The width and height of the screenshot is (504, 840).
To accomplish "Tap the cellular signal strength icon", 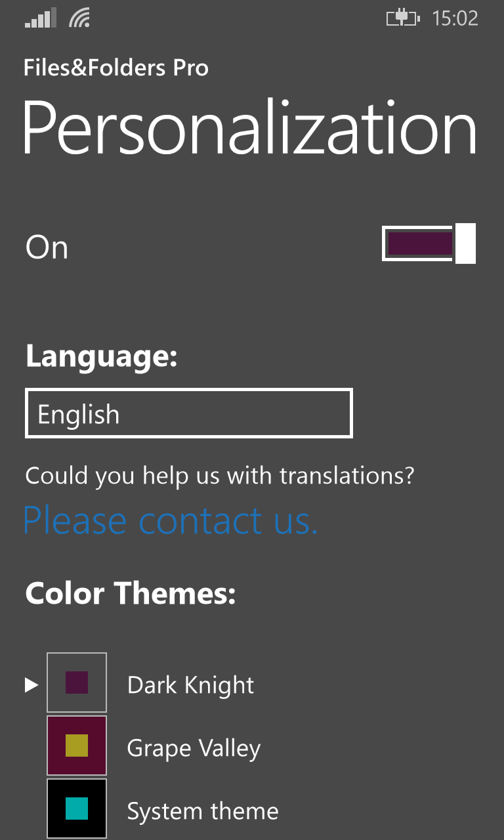I will (x=39, y=18).
